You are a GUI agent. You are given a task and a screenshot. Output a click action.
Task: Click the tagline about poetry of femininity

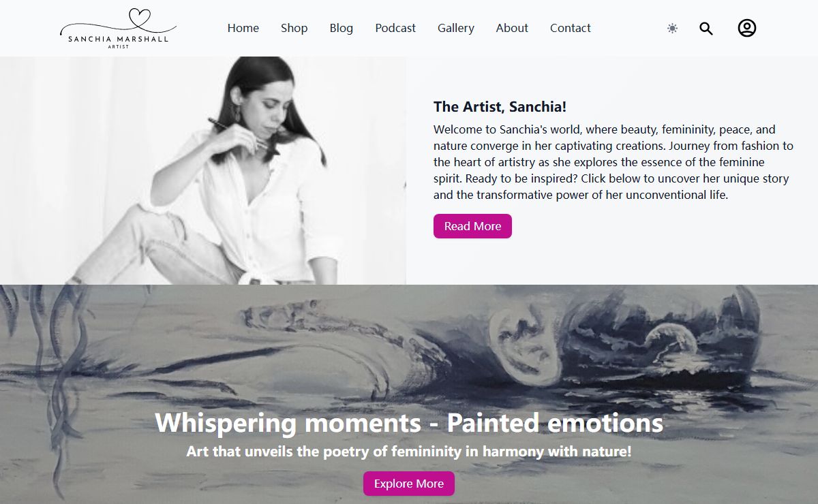pos(409,451)
